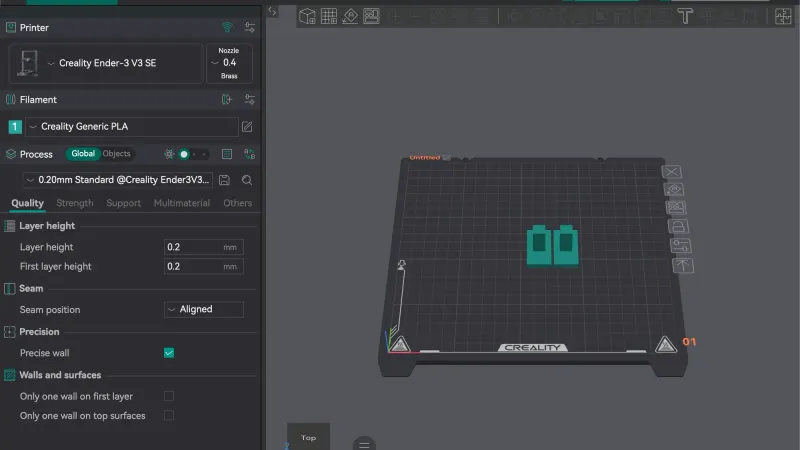The width and height of the screenshot is (800, 450).
Task: Switch to the Others tab
Action: click(237, 203)
